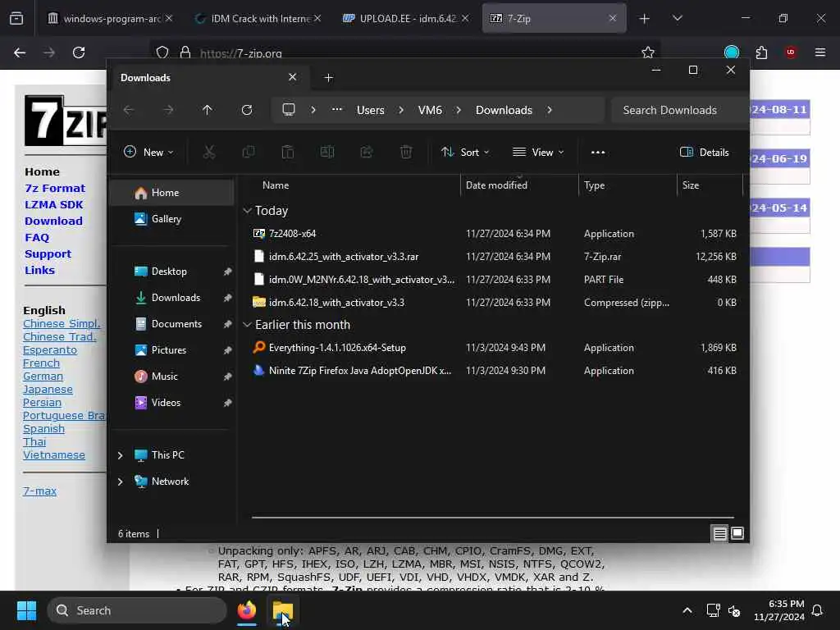The image size is (840, 630).
Task: Add a new Explorer tab with plus button
Action: [328, 78]
